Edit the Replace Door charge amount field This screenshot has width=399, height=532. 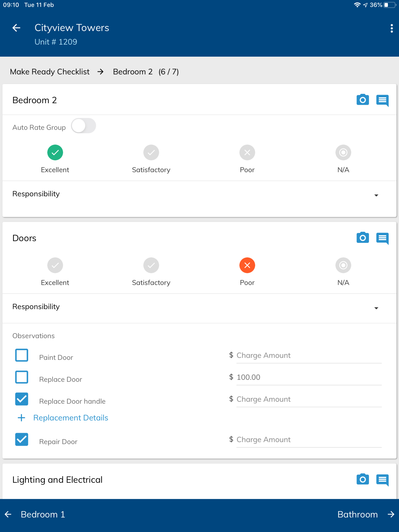point(309,377)
